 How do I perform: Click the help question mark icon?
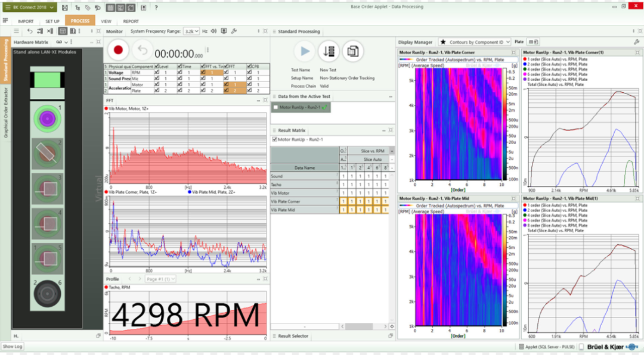(x=156, y=7)
